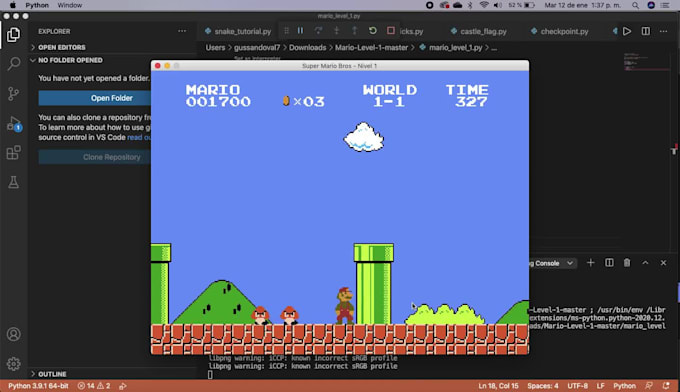The image size is (680, 392).
Task: Click Ln 18, Col 15 in status bar
Action: coord(498,385)
